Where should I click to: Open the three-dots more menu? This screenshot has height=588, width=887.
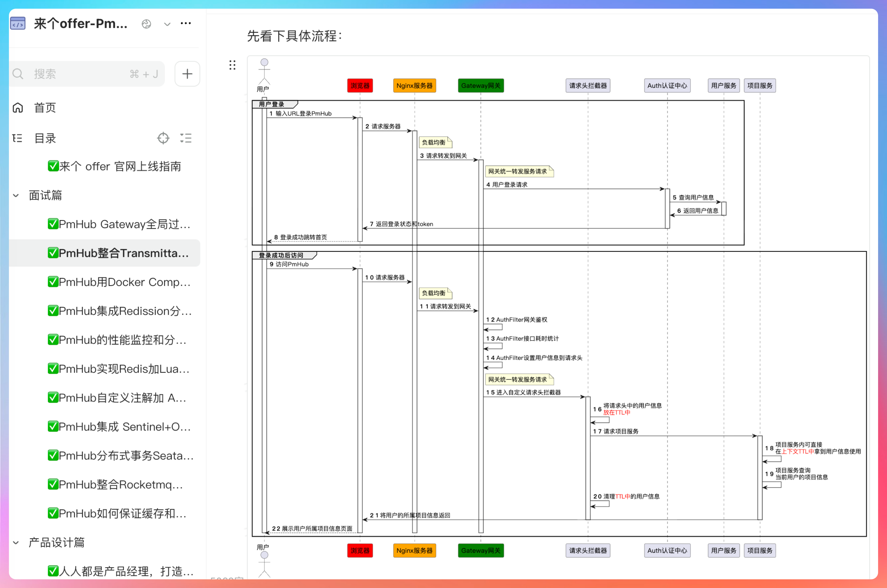[186, 24]
